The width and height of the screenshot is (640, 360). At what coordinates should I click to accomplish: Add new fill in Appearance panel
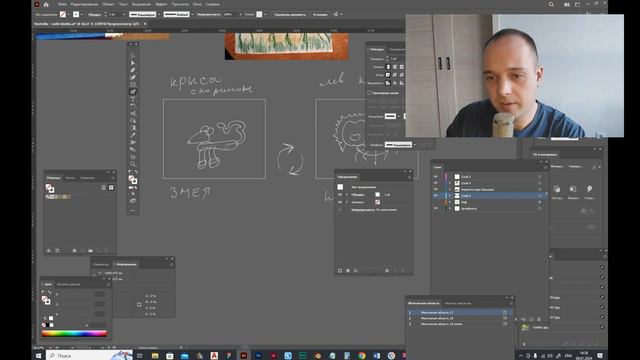pyautogui.click(x=348, y=270)
